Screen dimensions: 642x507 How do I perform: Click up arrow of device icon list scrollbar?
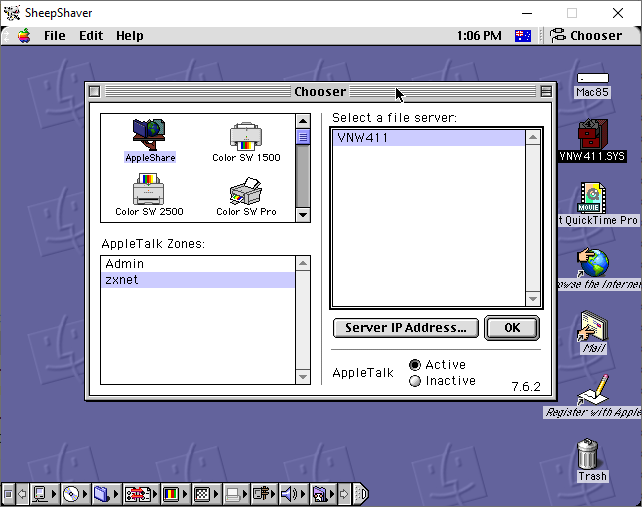(x=303, y=121)
